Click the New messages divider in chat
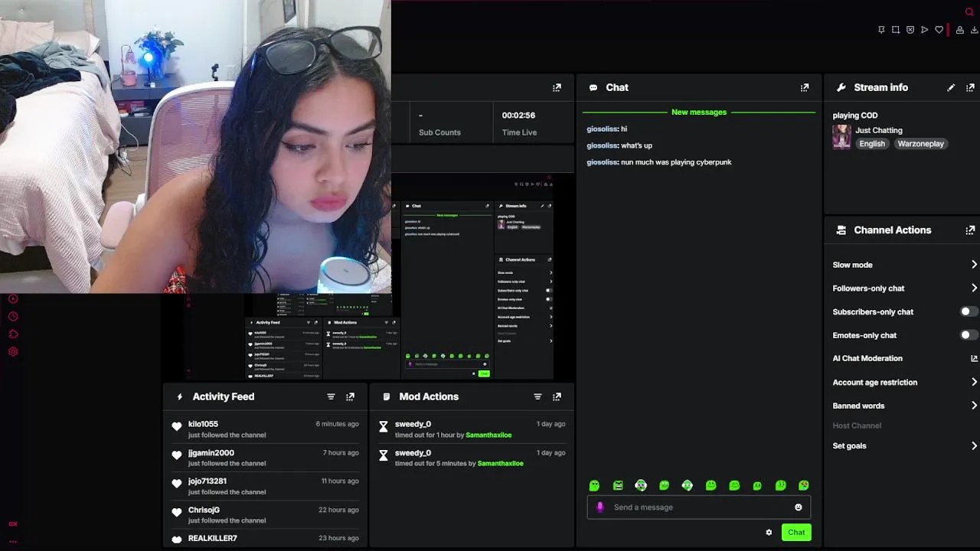Viewport: 980px width, 551px height. [x=699, y=112]
